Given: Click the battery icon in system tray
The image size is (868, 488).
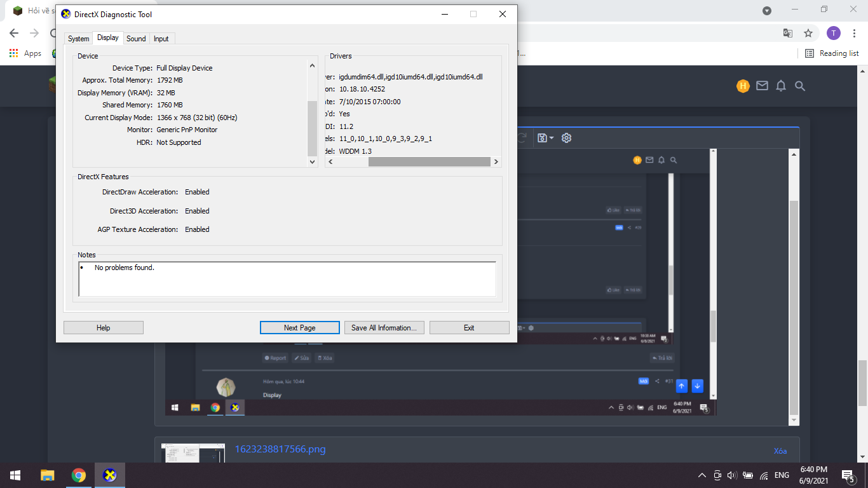Looking at the screenshot, I should point(748,475).
